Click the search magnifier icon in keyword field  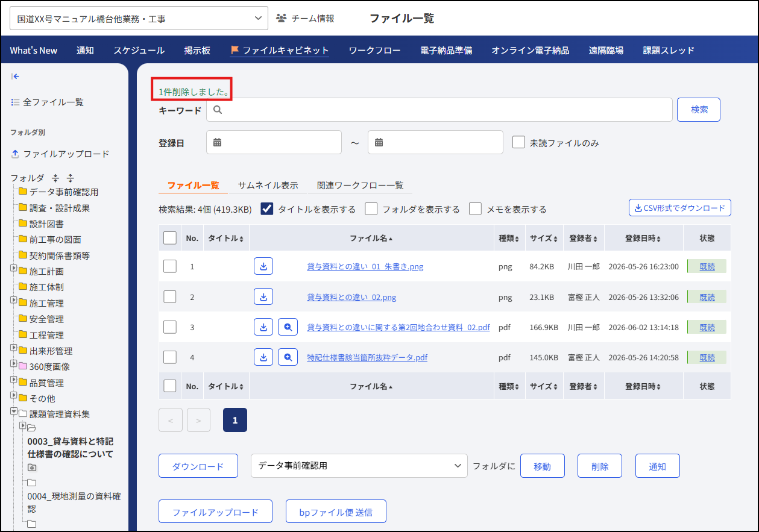pyautogui.click(x=218, y=110)
